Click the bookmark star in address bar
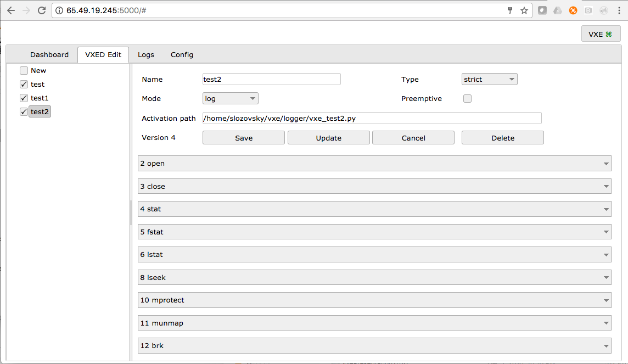 pyautogui.click(x=524, y=10)
